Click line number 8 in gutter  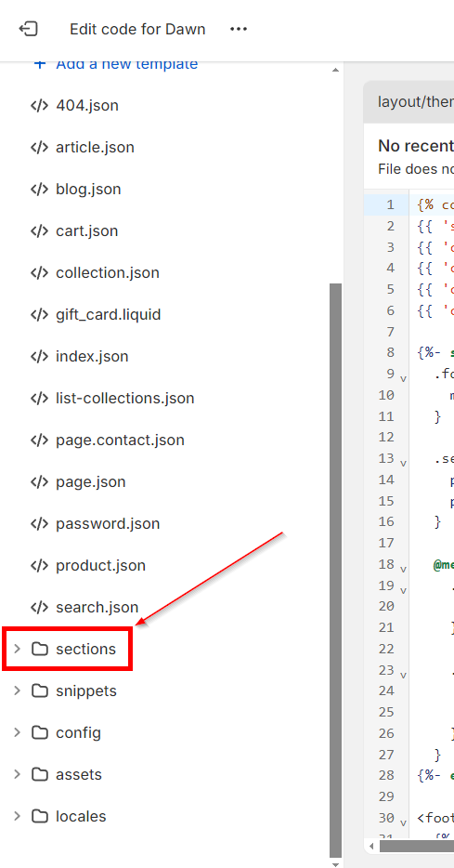(391, 352)
